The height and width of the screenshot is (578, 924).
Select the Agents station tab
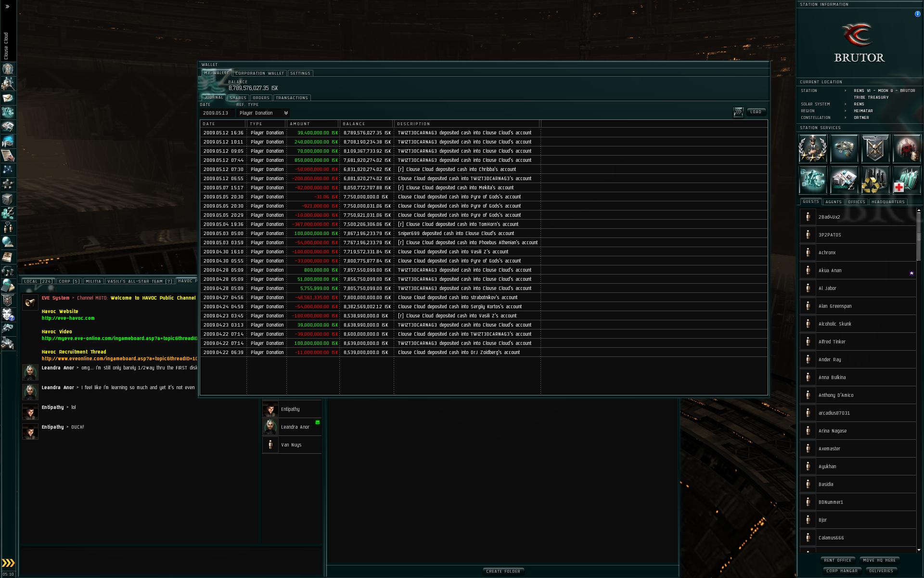pyautogui.click(x=833, y=202)
